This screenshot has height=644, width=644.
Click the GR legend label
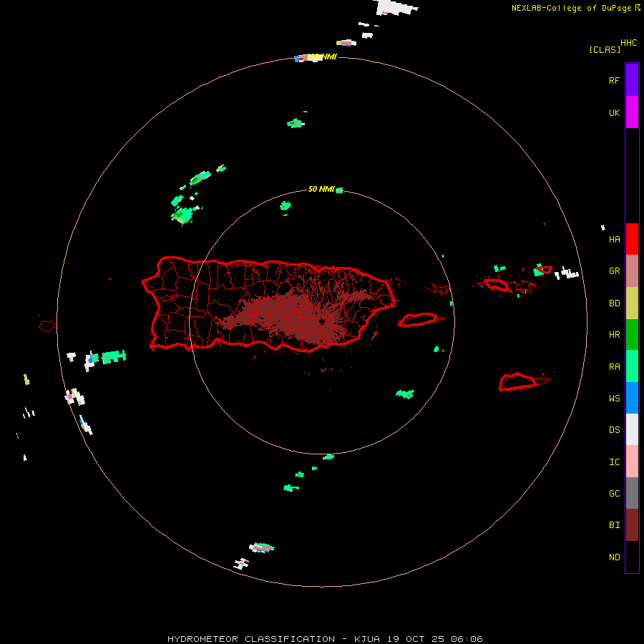(x=614, y=271)
